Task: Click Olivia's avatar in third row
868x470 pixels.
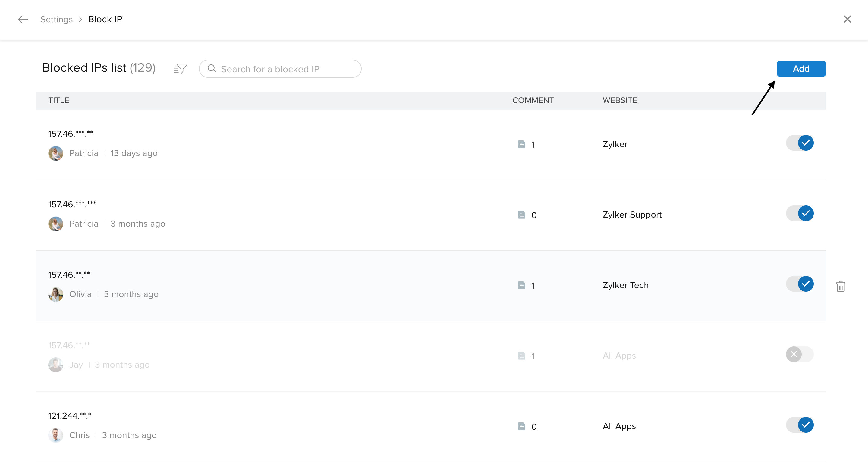Action: pyautogui.click(x=55, y=294)
